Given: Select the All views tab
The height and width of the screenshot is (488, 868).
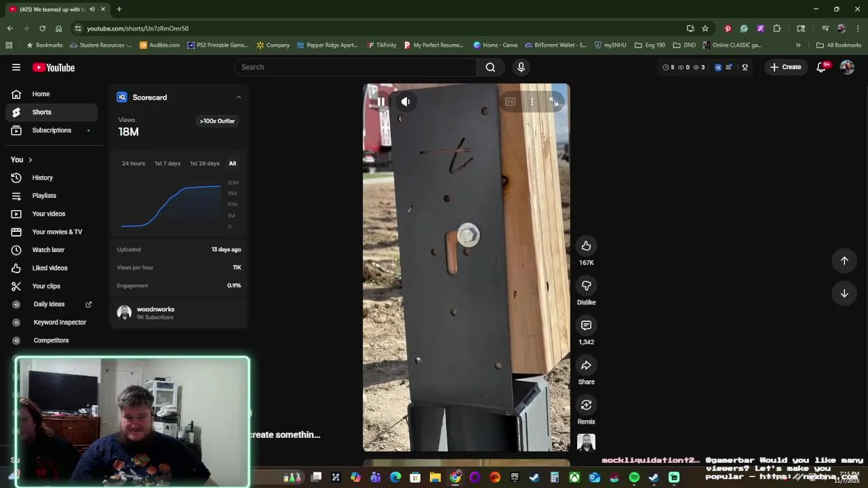Looking at the screenshot, I should 233,163.
